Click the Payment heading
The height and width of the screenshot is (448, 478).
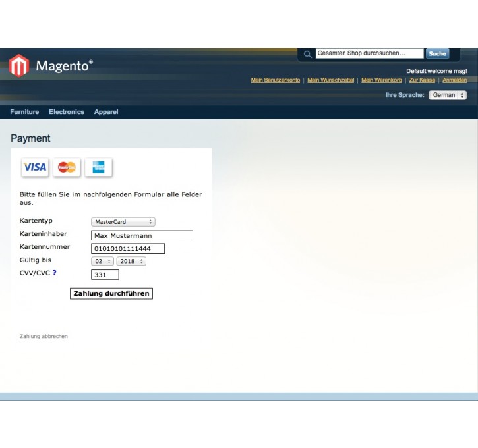click(30, 138)
